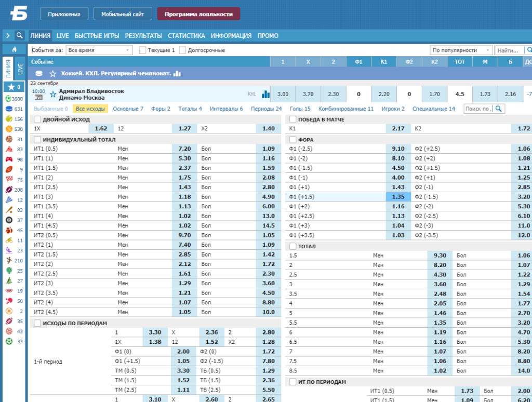Click the Найти search input

[x=509, y=50]
